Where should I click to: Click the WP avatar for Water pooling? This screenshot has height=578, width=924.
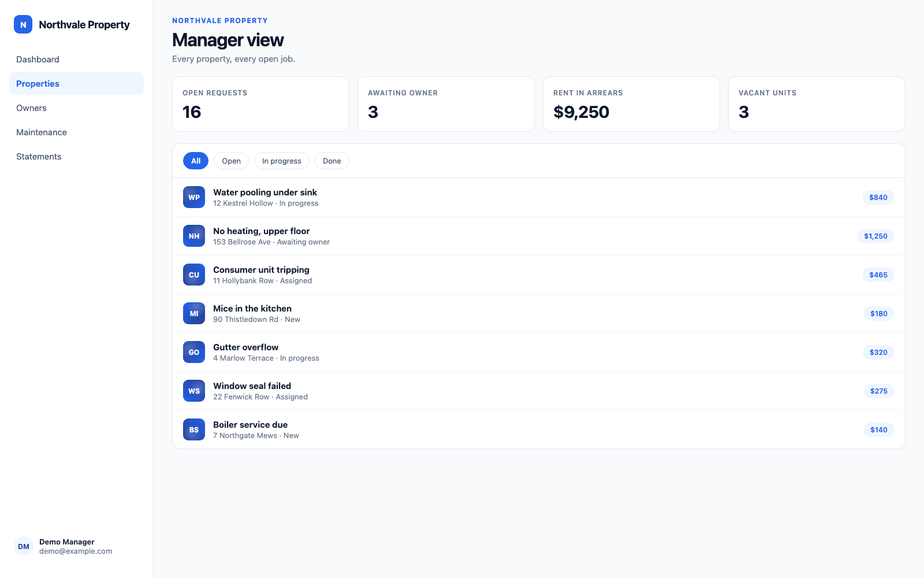pyautogui.click(x=194, y=197)
